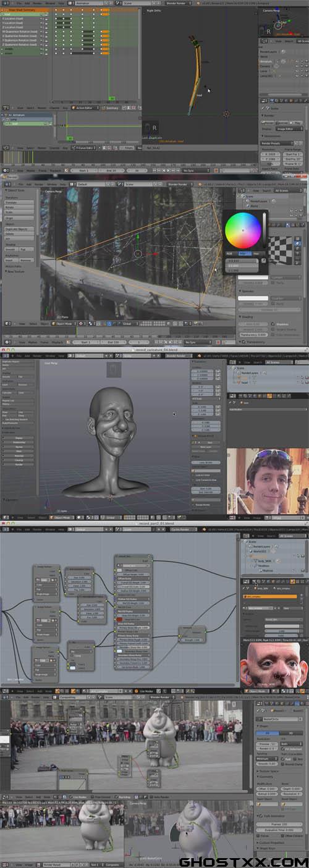Open Action Editor mode dropdown
Image resolution: width=309 pixels, height=868 pixels.
pos(84,107)
